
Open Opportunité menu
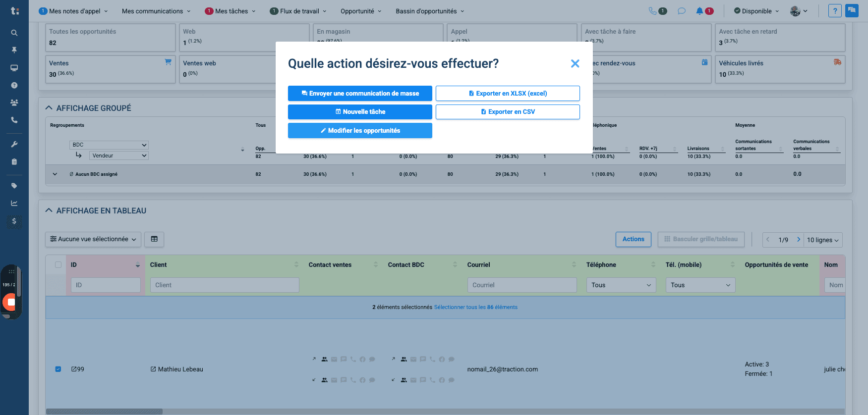point(361,11)
